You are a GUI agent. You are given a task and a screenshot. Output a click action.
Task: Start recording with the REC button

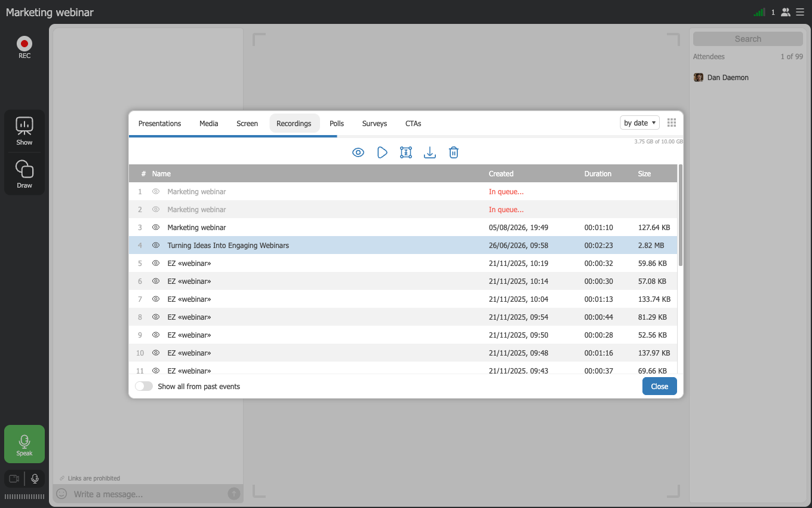click(x=24, y=47)
